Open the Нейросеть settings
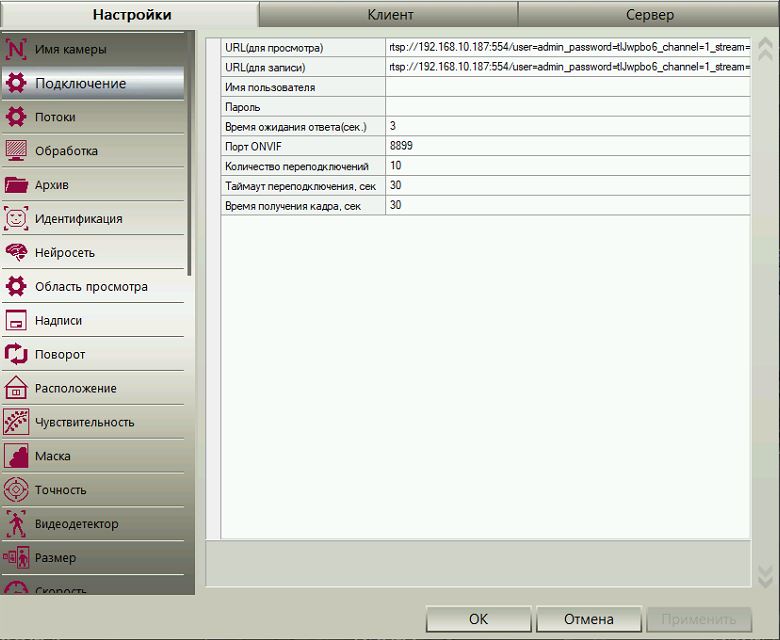The width and height of the screenshot is (780, 640). pos(93,252)
